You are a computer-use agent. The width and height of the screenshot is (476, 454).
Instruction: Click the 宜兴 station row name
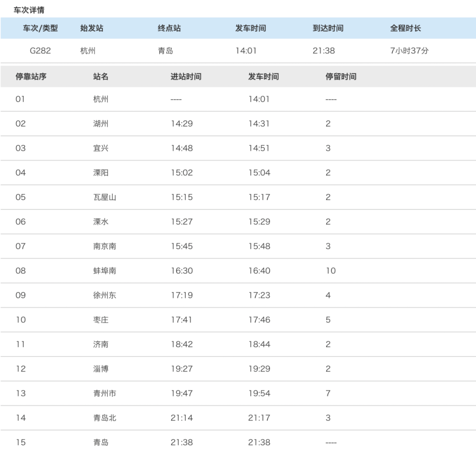(100, 148)
